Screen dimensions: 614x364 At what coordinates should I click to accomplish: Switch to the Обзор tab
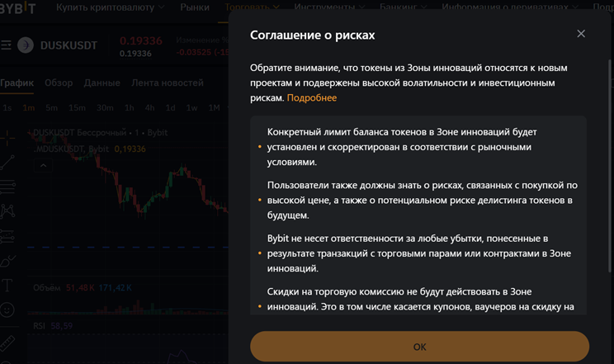tap(59, 83)
